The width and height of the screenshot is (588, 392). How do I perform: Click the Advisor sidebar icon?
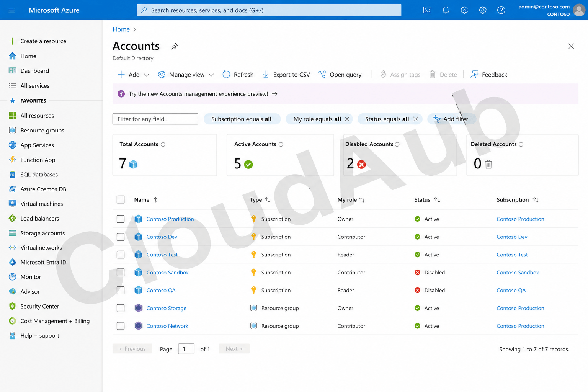click(x=12, y=292)
